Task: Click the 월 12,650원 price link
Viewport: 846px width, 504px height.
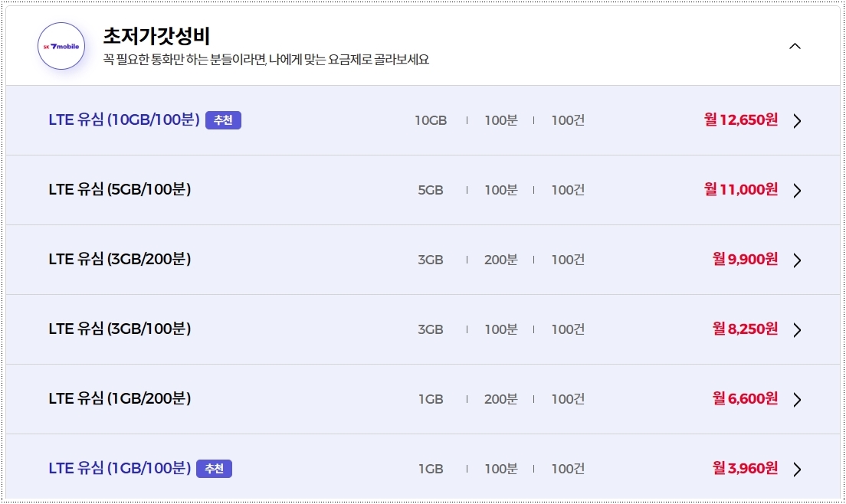Action: [739, 120]
